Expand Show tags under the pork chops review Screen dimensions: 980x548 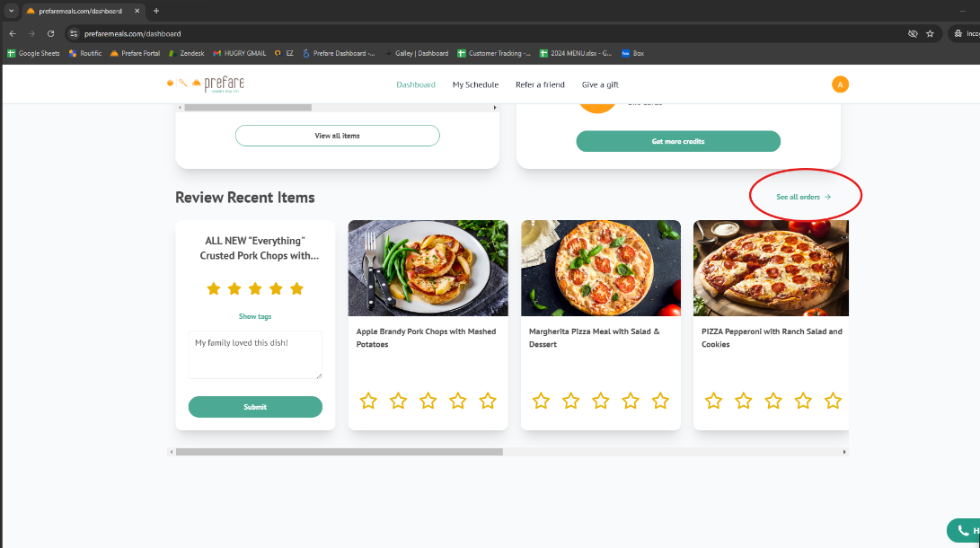pyautogui.click(x=255, y=316)
